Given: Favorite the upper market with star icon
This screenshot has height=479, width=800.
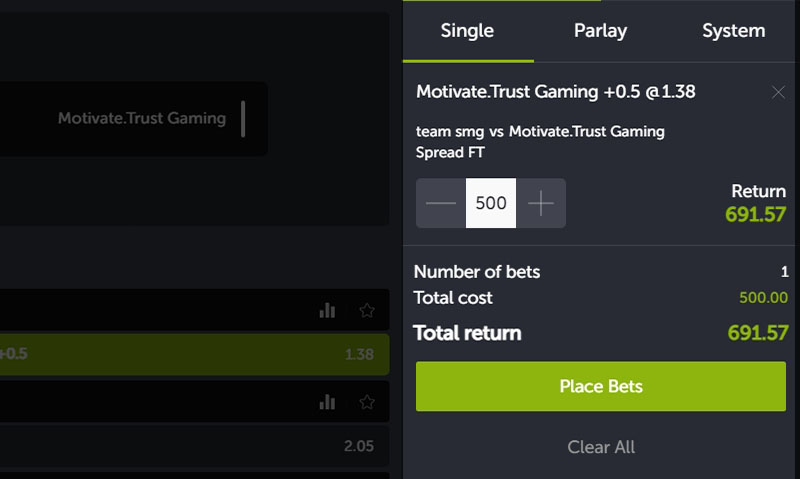Looking at the screenshot, I should (367, 310).
